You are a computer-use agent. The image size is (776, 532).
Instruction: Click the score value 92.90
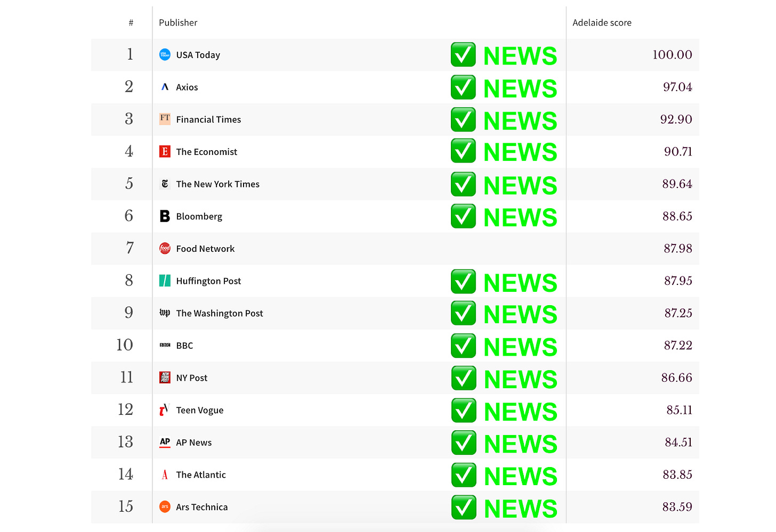point(676,119)
